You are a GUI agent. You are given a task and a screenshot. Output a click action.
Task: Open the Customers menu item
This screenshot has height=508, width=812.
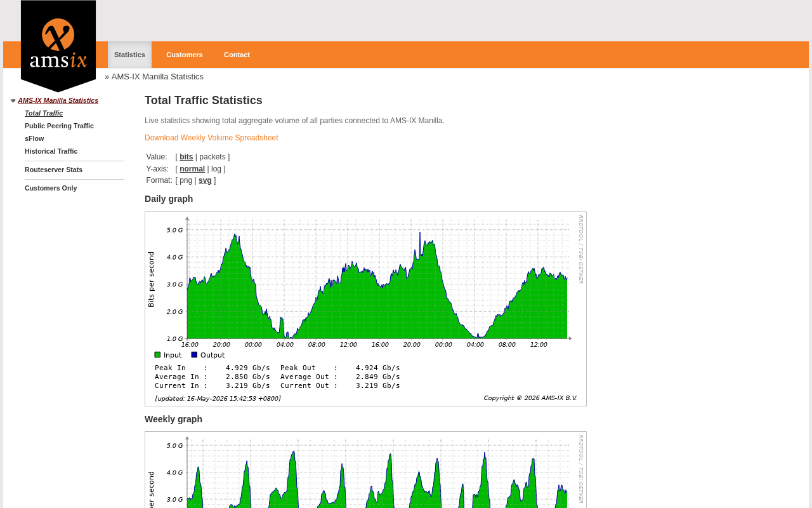coord(185,55)
